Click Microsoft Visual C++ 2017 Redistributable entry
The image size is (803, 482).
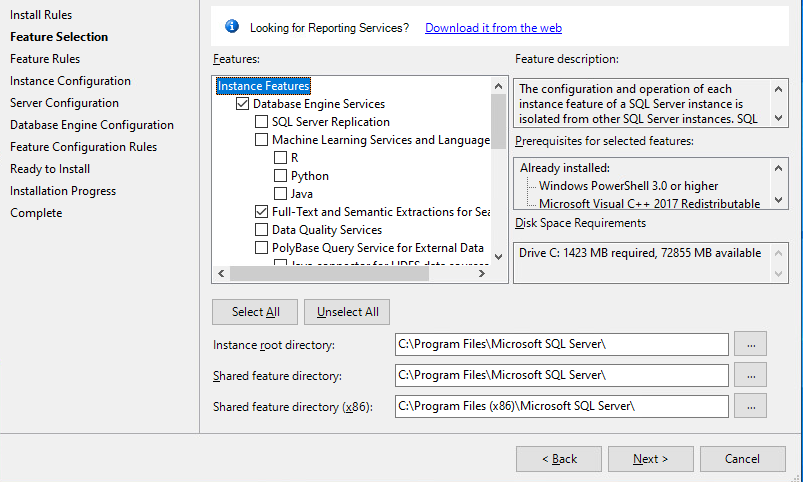coord(649,203)
